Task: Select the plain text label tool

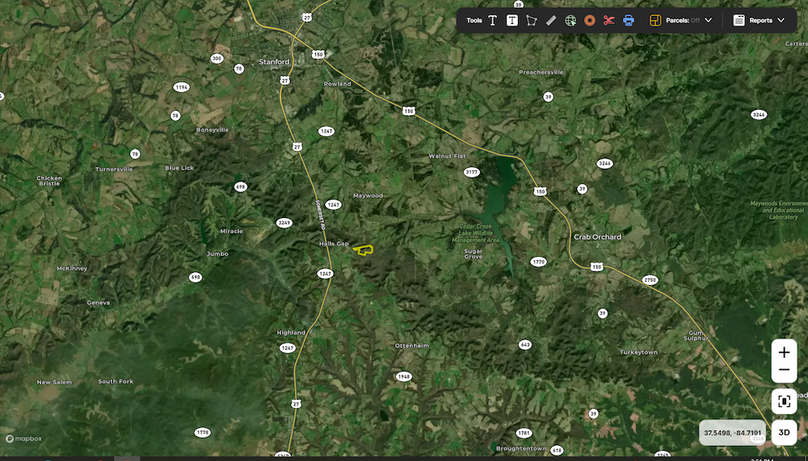Action: click(493, 20)
